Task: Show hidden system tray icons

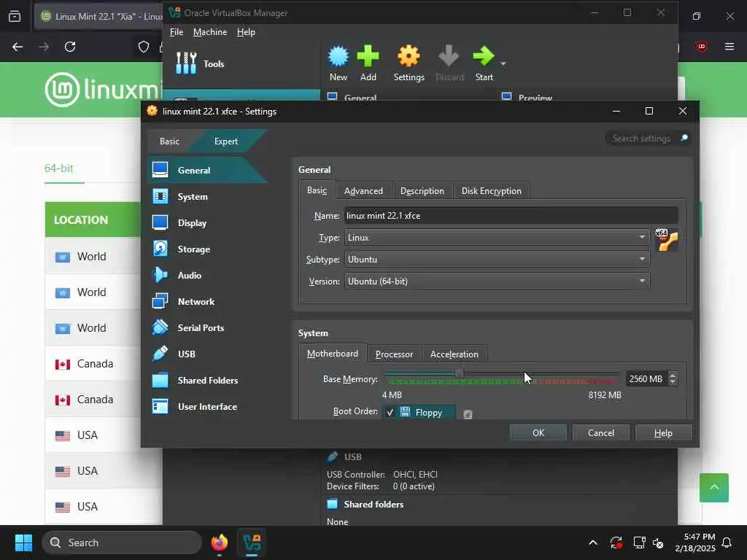Action: [592, 542]
